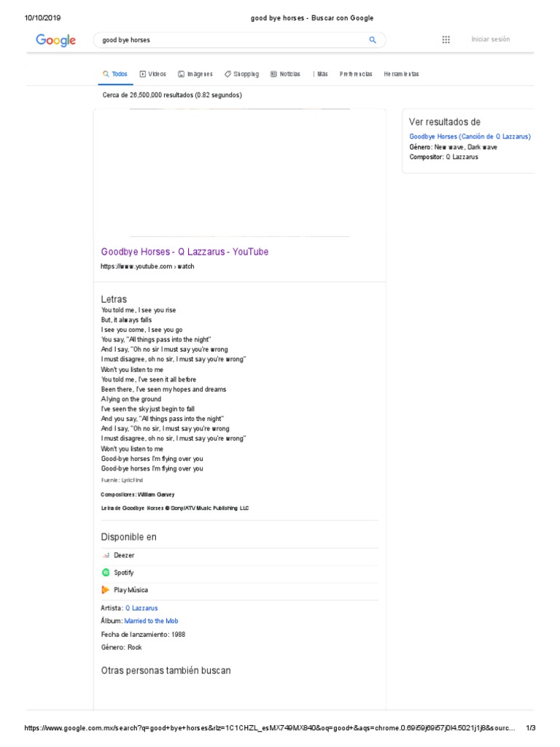Open the Herramientas search tools
Viewport: 560px width, 747px height.
[x=401, y=74]
